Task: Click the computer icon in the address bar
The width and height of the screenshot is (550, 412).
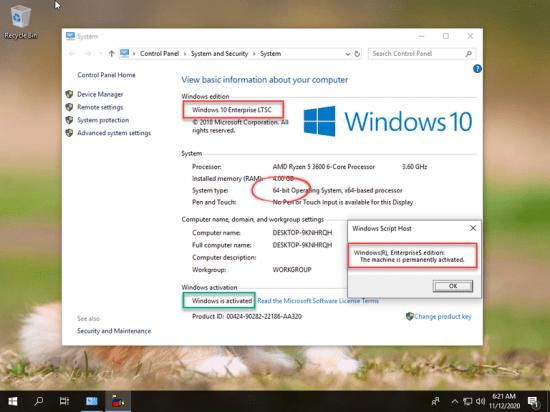Action: click(x=125, y=53)
